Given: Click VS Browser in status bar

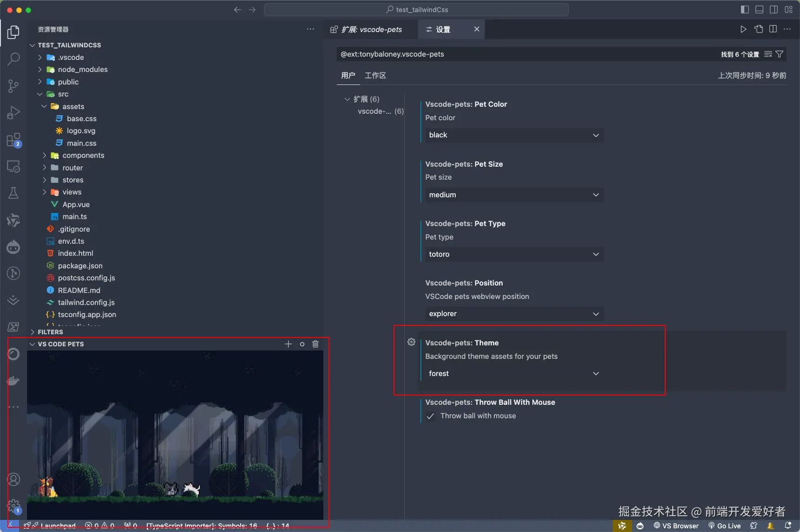Looking at the screenshot, I should [676, 526].
